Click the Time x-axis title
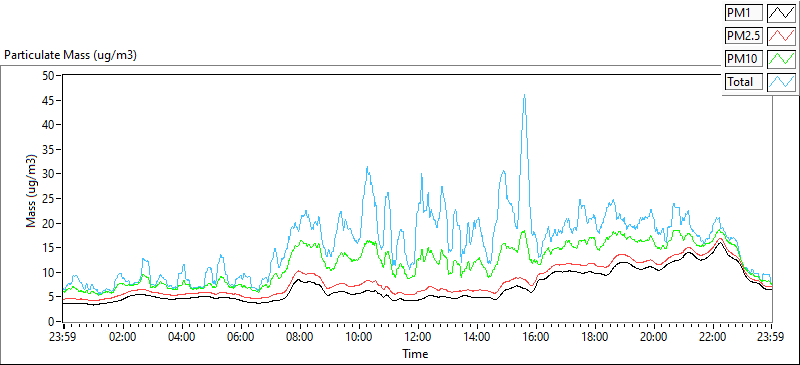This screenshot has width=800, height=365. pos(415,353)
